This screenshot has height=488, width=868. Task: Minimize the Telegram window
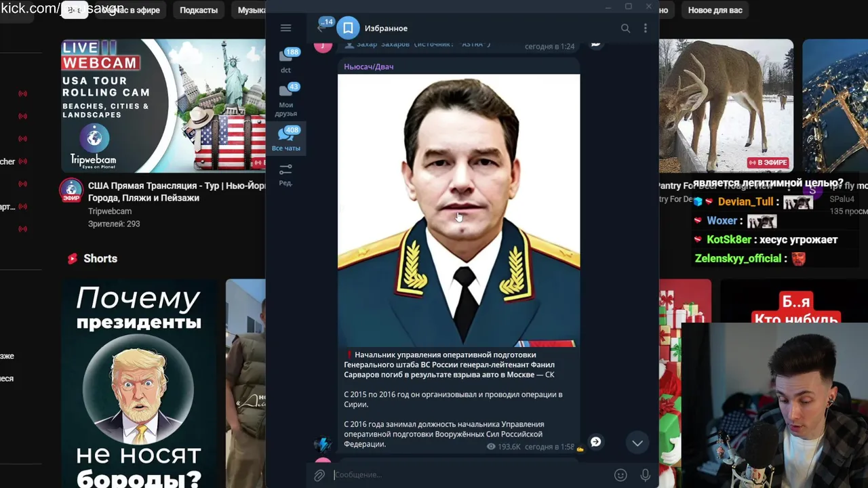(x=608, y=7)
